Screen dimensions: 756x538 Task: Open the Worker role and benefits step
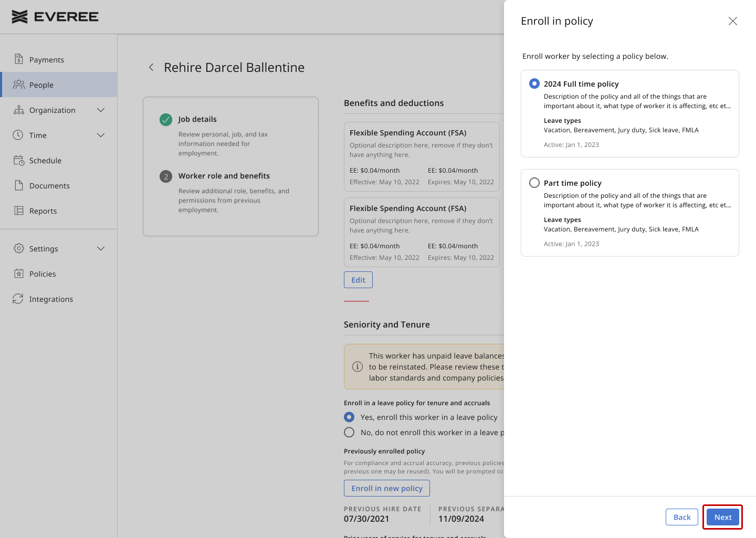[224, 176]
